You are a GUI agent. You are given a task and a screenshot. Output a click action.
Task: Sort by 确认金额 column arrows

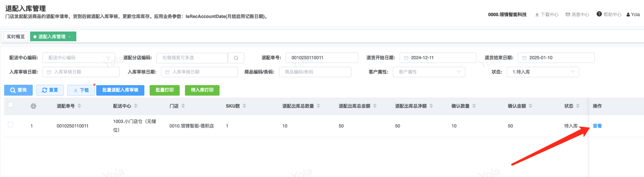(530, 106)
